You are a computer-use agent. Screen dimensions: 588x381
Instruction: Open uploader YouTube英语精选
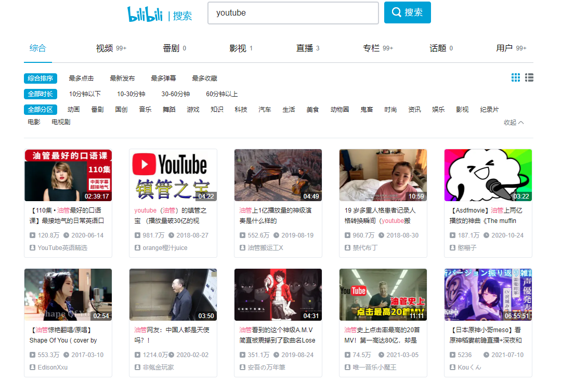point(62,247)
